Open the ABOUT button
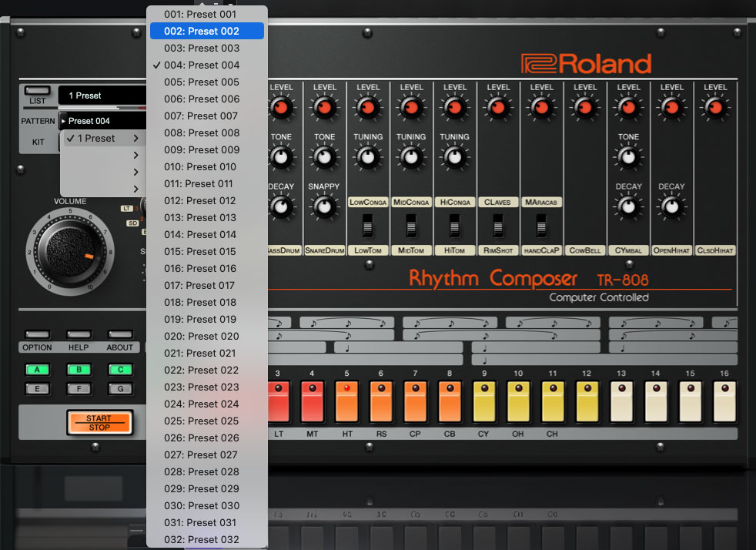Screen dimensions: 756x550 click(120, 334)
